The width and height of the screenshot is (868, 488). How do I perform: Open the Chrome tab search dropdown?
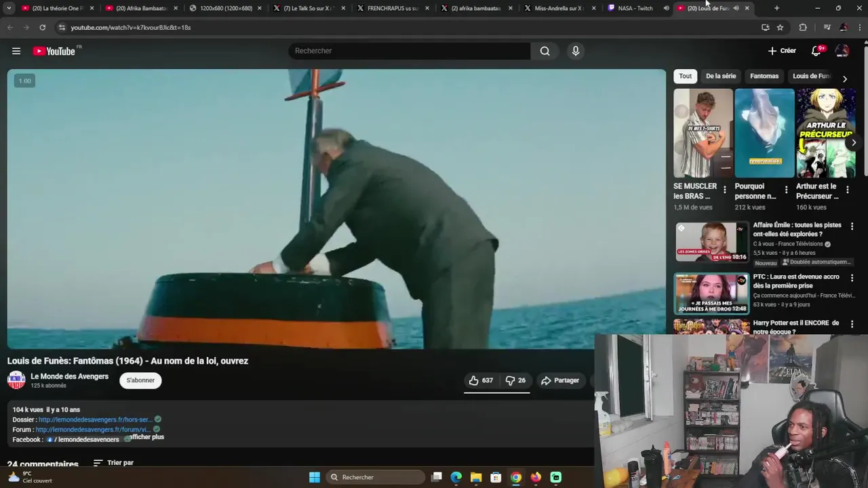9,8
